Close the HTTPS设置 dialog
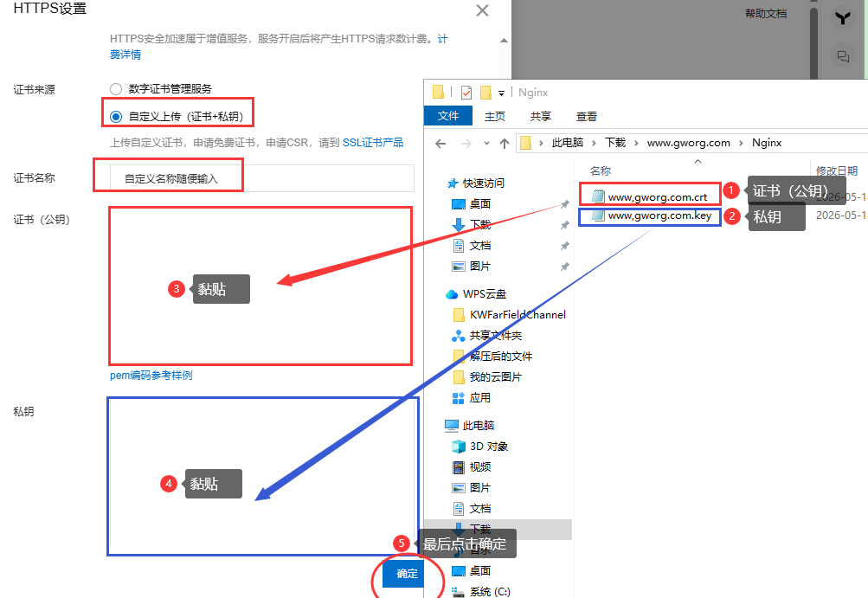 [x=482, y=10]
